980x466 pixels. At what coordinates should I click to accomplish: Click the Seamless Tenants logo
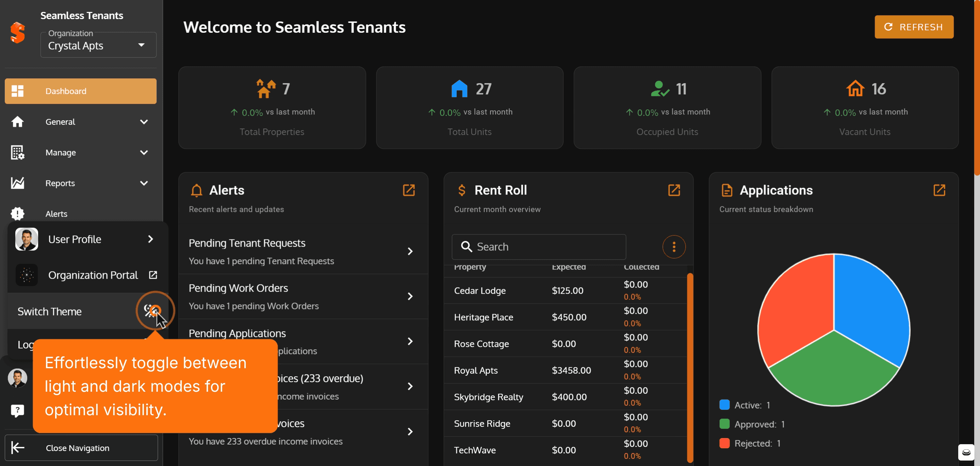pyautogui.click(x=17, y=32)
